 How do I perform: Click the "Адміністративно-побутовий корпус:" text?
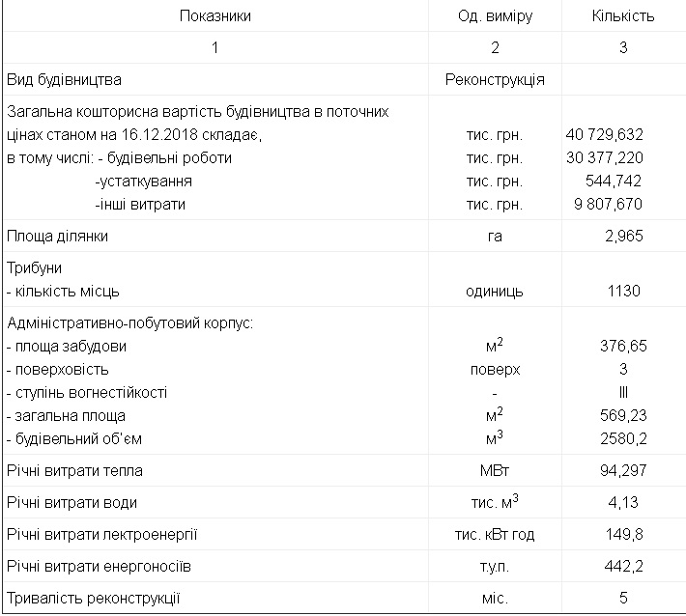129,322
